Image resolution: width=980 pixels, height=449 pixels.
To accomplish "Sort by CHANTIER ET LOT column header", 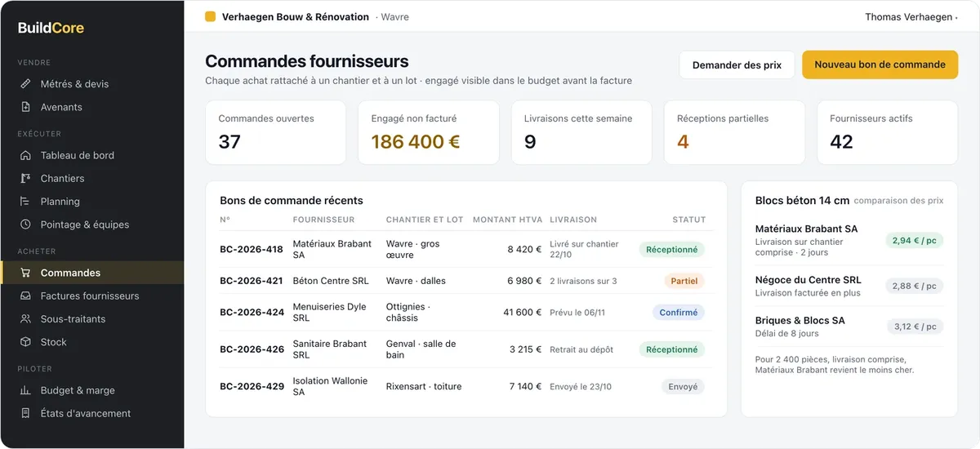I will [x=425, y=220].
